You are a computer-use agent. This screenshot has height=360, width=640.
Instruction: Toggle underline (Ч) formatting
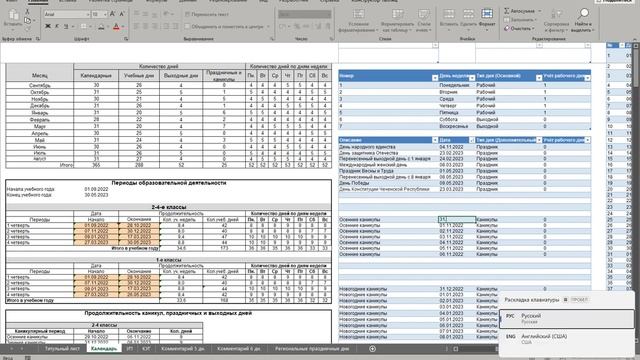65,26
